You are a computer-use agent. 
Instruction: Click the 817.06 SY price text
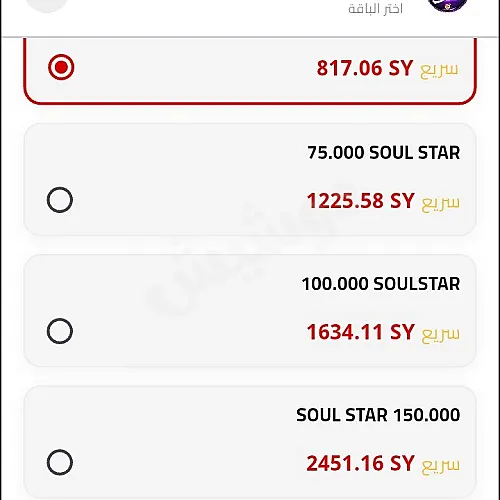(x=365, y=68)
